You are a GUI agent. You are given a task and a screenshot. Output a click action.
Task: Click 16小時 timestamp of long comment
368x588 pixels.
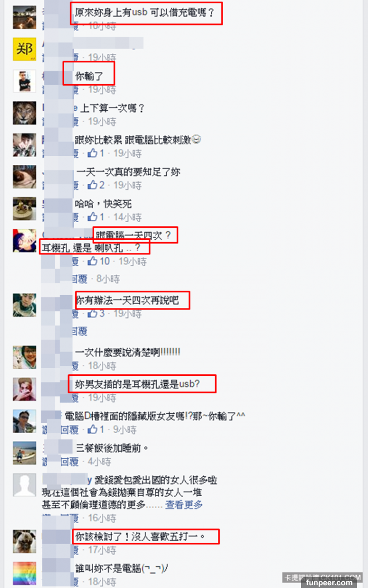pos(102,518)
